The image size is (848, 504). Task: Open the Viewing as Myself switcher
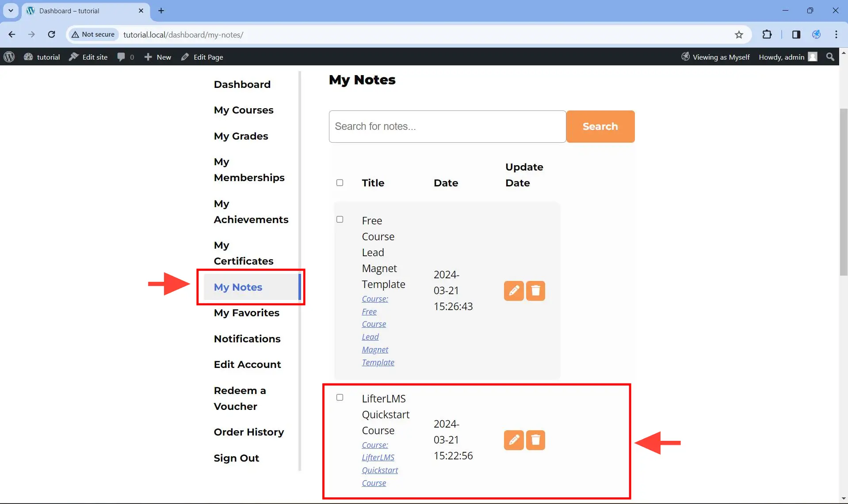pyautogui.click(x=715, y=57)
